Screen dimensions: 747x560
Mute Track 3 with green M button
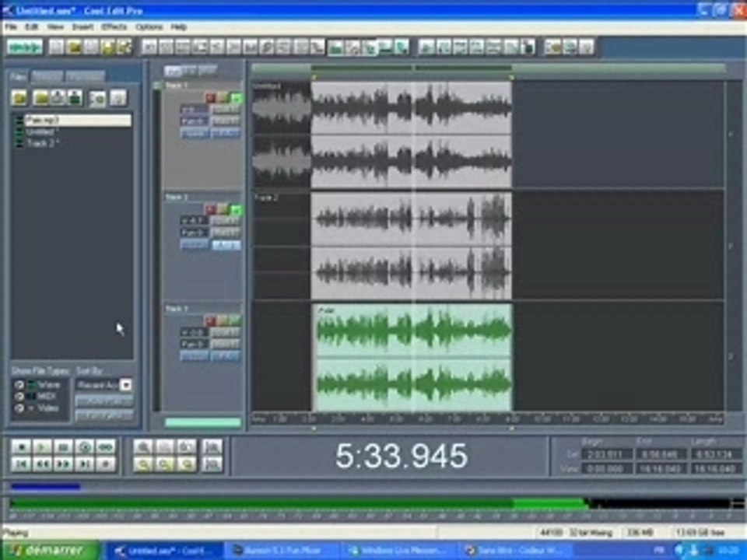pos(236,321)
